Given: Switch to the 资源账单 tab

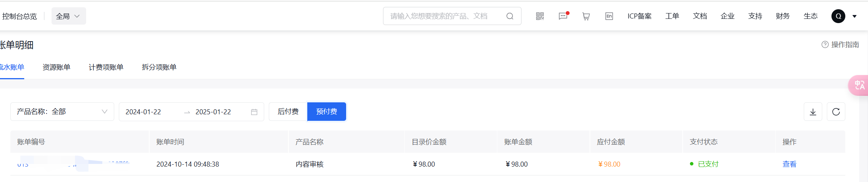Looking at the screenshot, I should (57, 67).
